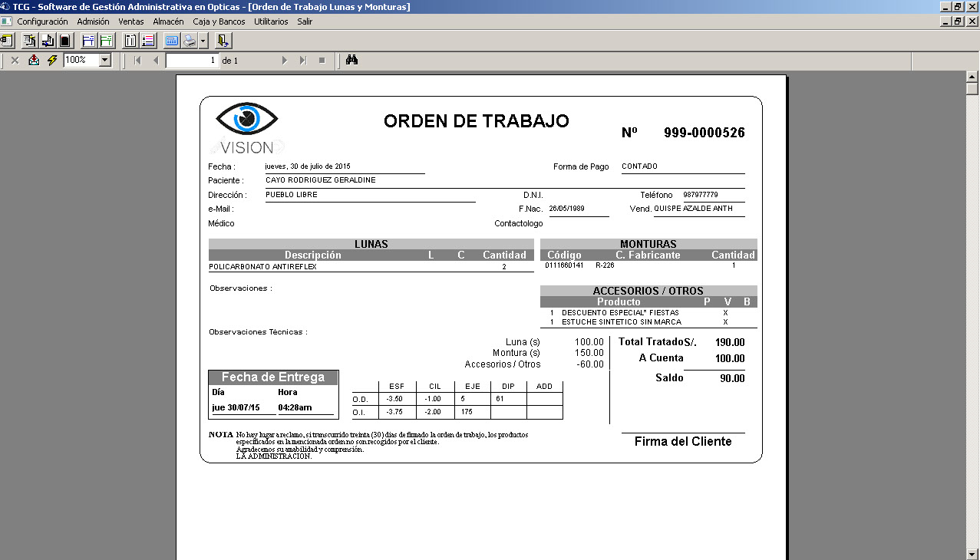
Task: Expand the printer options dropdown arrow
Action: coord(203,41)
